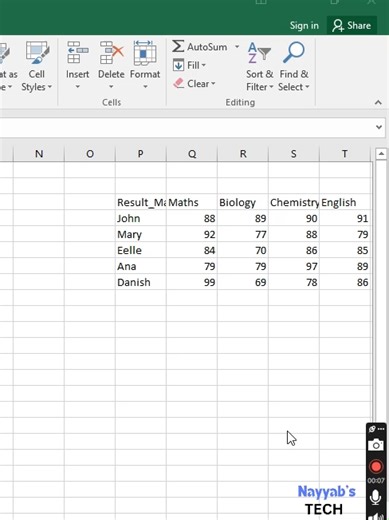This screenshot has width=389, height=520.
Task: Open Sort & Filter icon
Action: coord(259,53)
